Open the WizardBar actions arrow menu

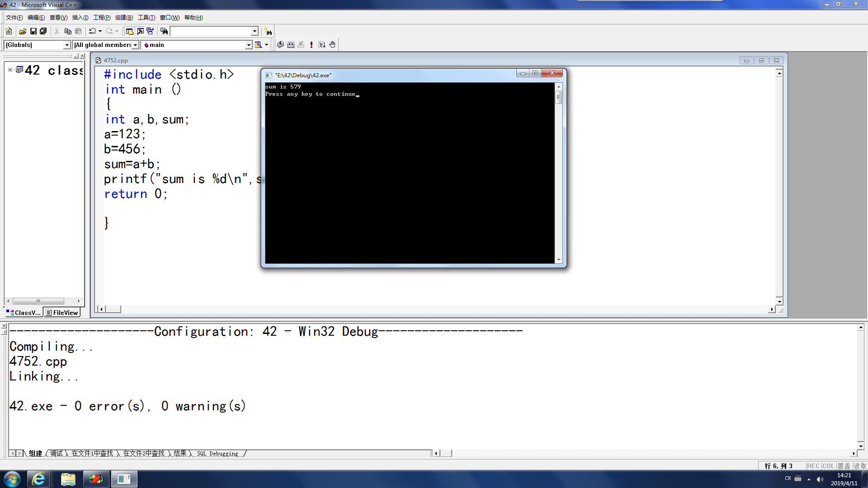pyautogui.click(x=266, y=45)
